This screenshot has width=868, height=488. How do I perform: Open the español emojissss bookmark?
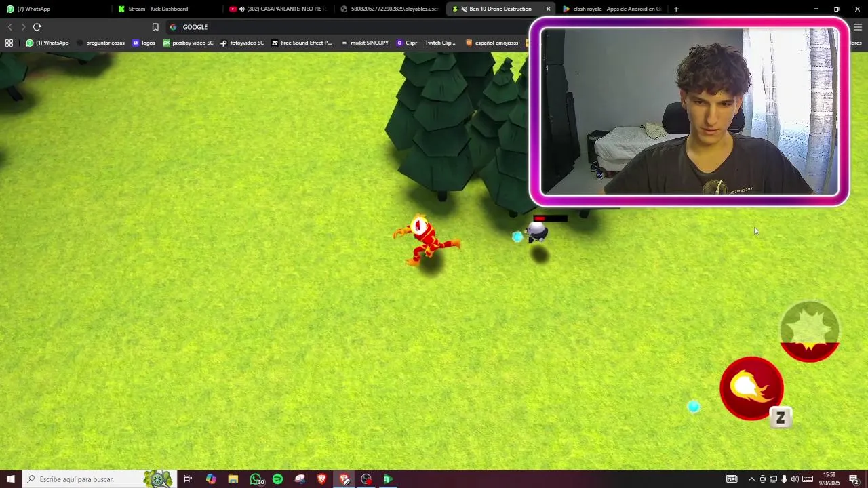492,43
